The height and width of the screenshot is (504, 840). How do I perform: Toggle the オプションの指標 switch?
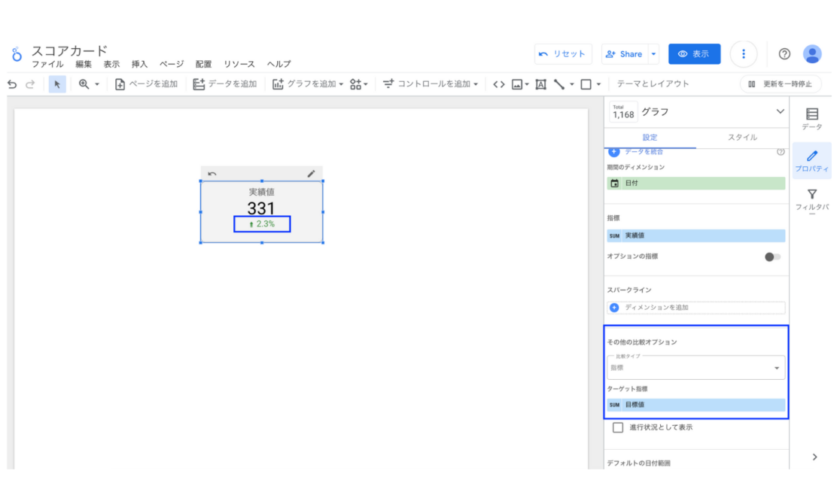pos(772,257)
